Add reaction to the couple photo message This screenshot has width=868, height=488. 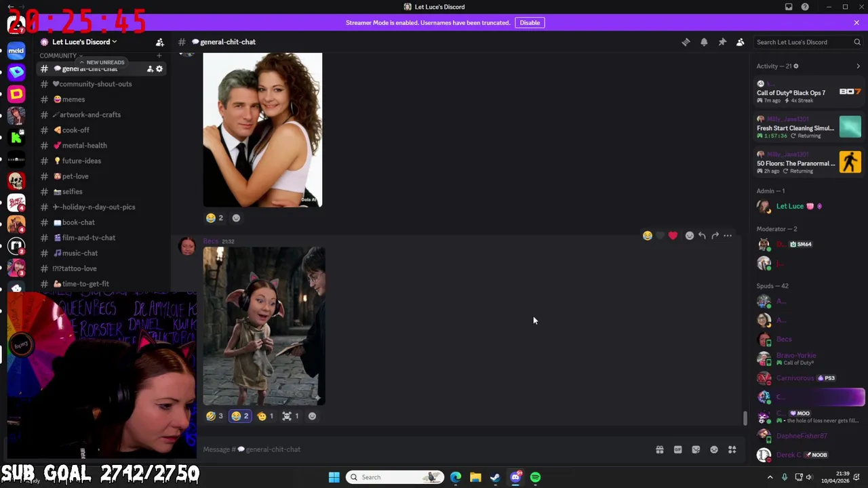(236, 218)
